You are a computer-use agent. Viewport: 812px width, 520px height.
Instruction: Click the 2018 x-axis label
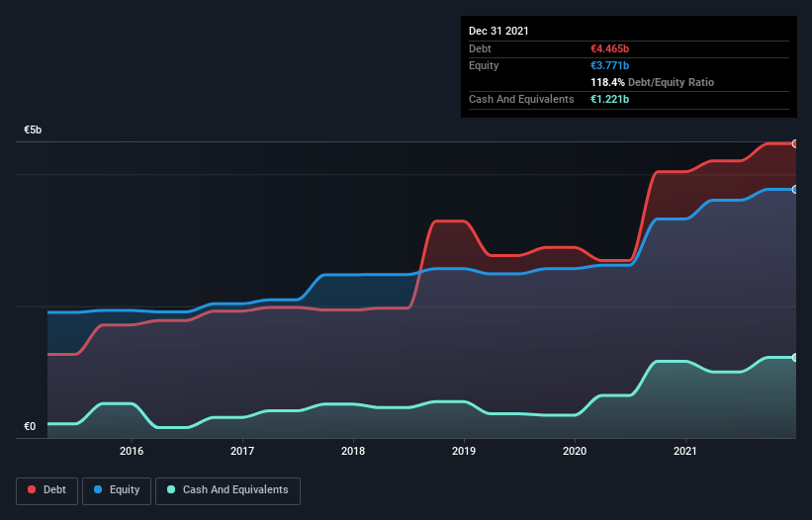click(353, 451)
